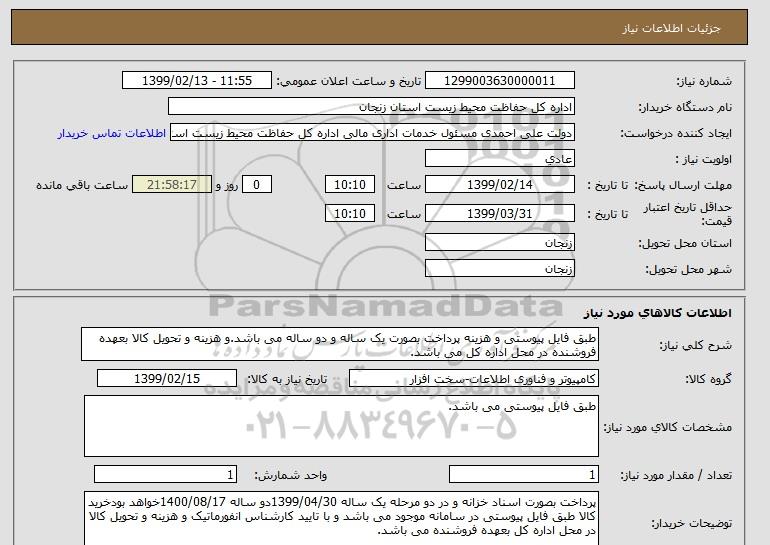
Task: Click the اولویت نیاز label
Action: 704,159
